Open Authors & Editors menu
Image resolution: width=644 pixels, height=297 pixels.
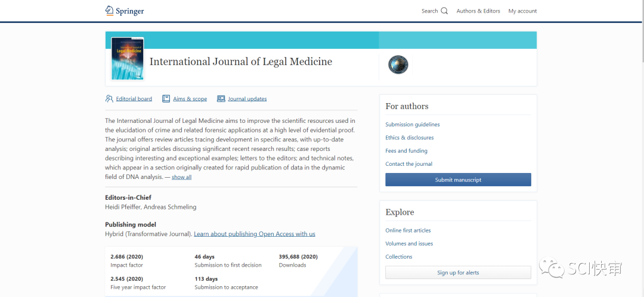tap(478, 11)
